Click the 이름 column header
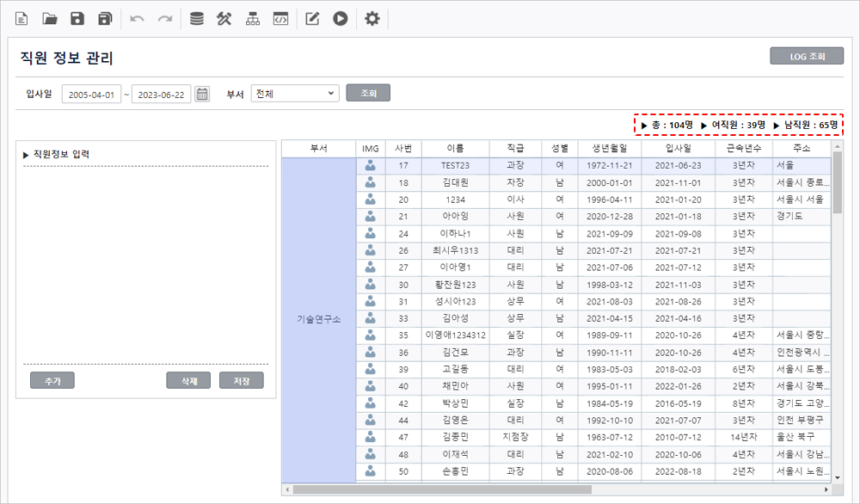This screenshot has width=860, height=504. coord(455,148)
